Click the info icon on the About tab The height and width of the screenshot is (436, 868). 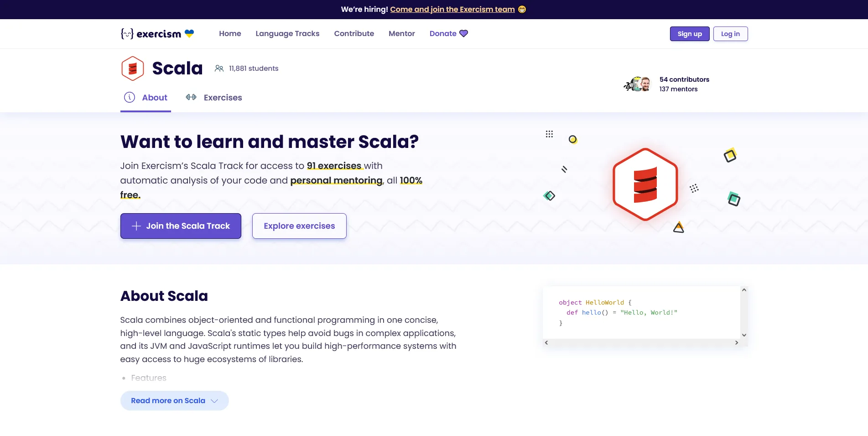(130, 97)
